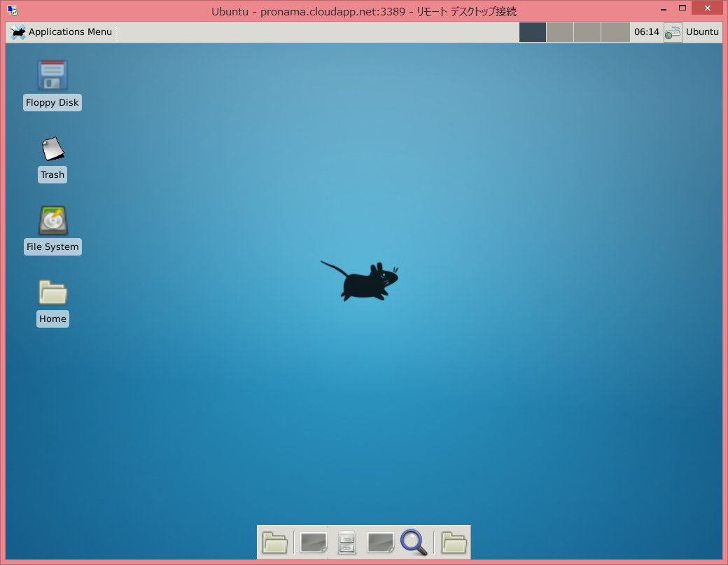Open the magnifying glass Application Finder
728x565 pixels.
coord(414,543)
